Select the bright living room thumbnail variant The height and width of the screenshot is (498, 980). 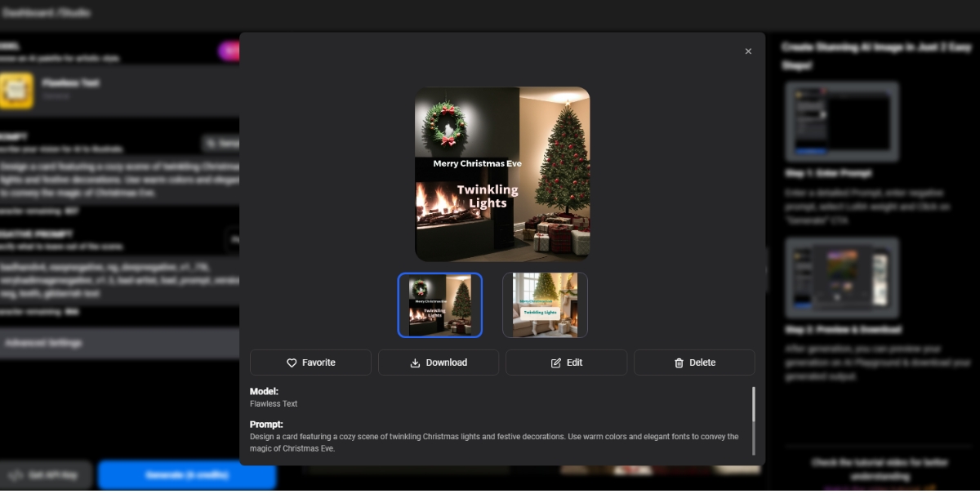click(x=545, y=305)
